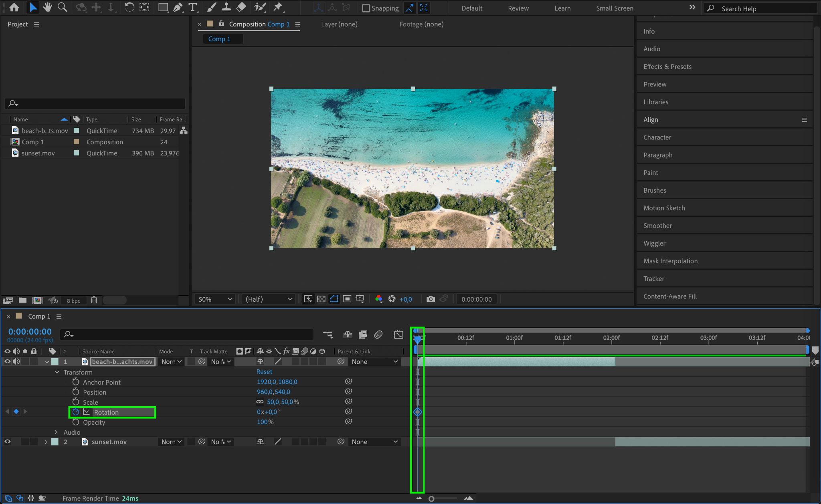821x504 pixels.
Task: Hide the sunset.mov layer video
Action: point(7,442)
